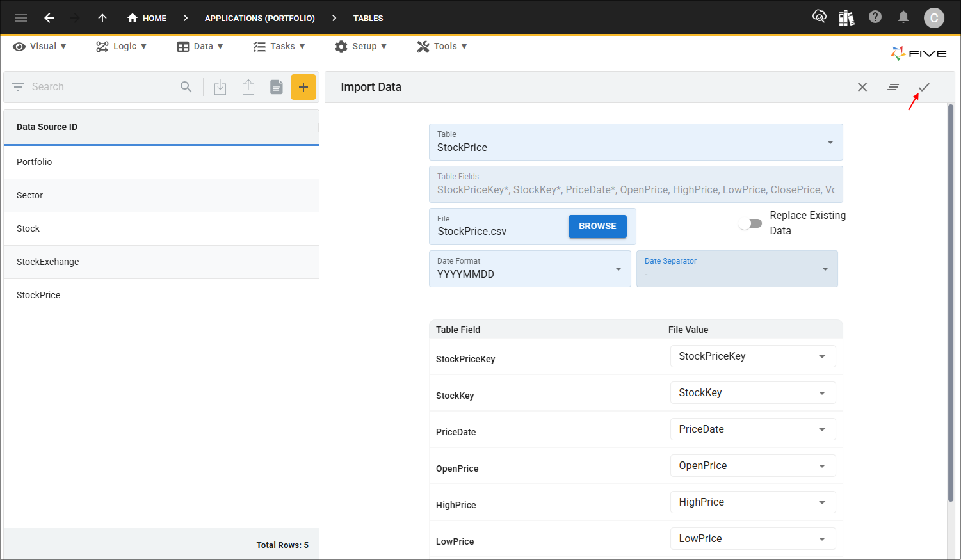Open the notifications bell
The image size is (961, 560).
coord(903,17)
